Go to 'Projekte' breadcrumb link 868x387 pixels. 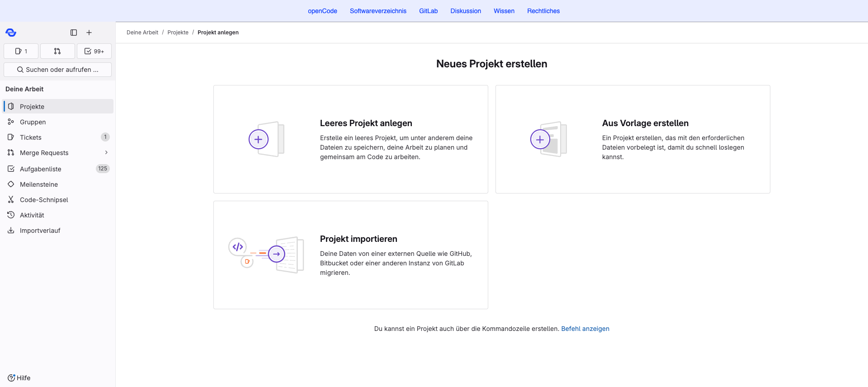(x=178, y=33)
